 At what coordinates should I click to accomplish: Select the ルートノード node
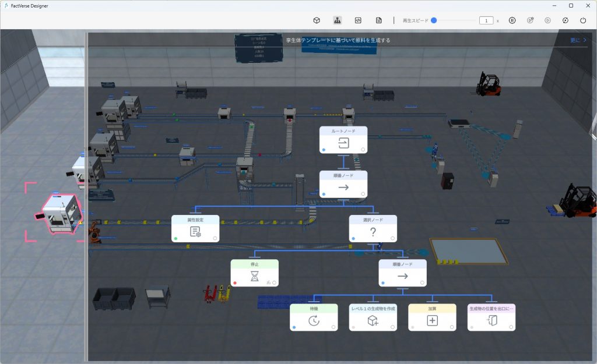pyautogui.click(x=343, y=140)
